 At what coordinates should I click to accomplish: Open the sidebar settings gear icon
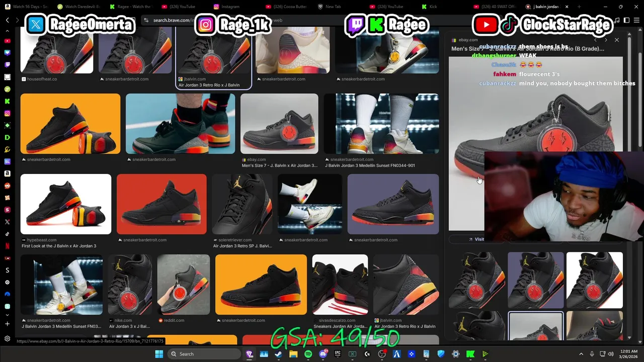[7, 338]
